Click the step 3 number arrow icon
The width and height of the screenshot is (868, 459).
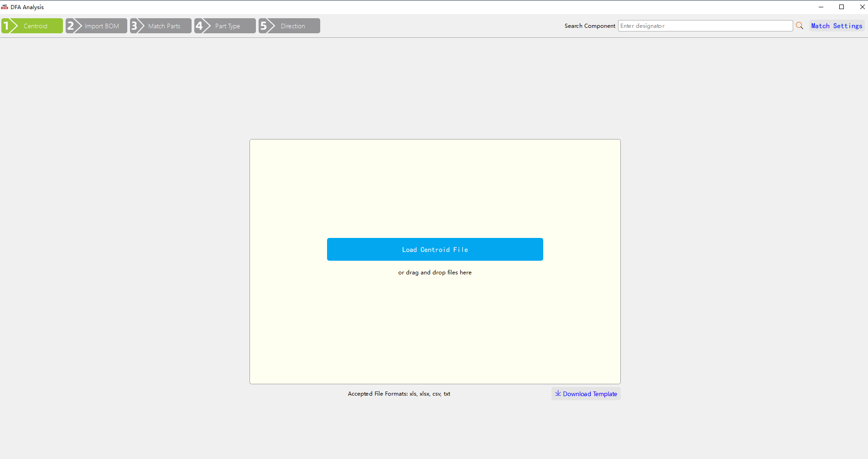[x=137, y=26]
